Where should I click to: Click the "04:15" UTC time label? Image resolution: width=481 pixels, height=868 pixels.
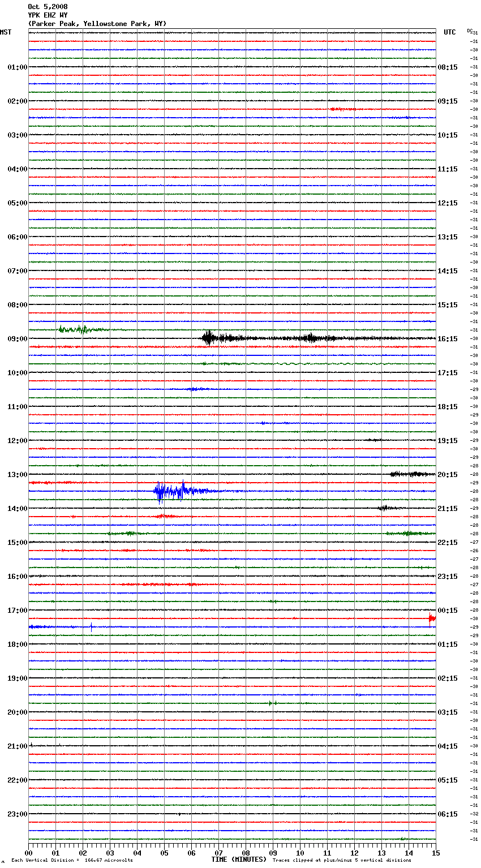coord(448,746)
